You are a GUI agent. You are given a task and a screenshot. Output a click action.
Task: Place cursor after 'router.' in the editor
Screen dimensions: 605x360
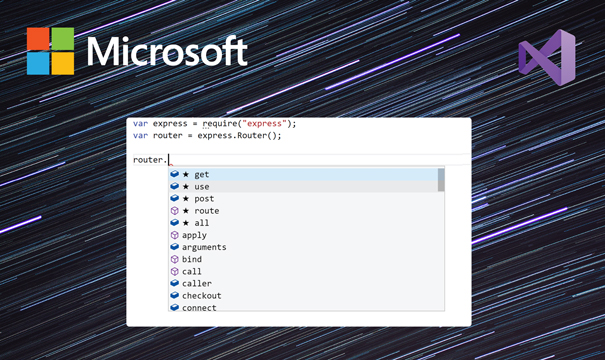(x=169, y=160)
